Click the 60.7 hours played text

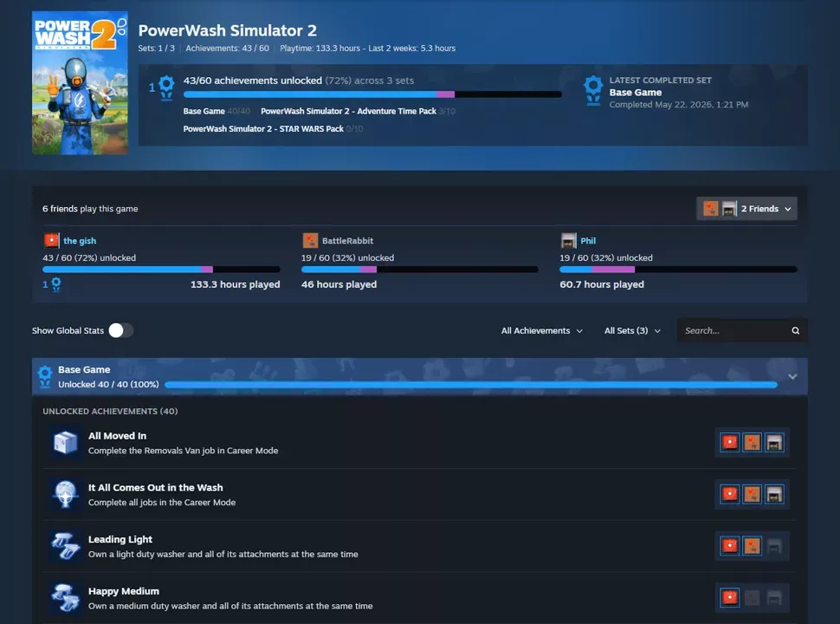coord(602,284)
